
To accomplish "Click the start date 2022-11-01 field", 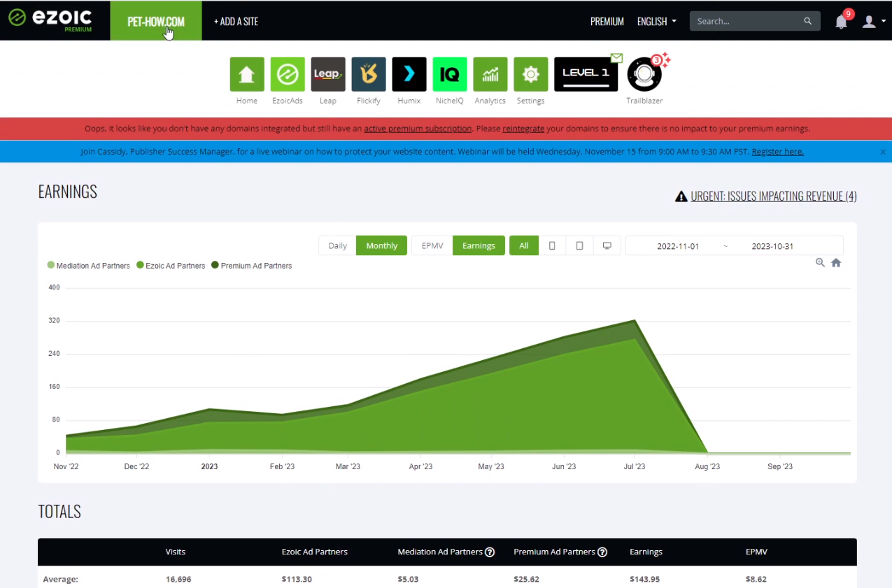I will 678,246.
